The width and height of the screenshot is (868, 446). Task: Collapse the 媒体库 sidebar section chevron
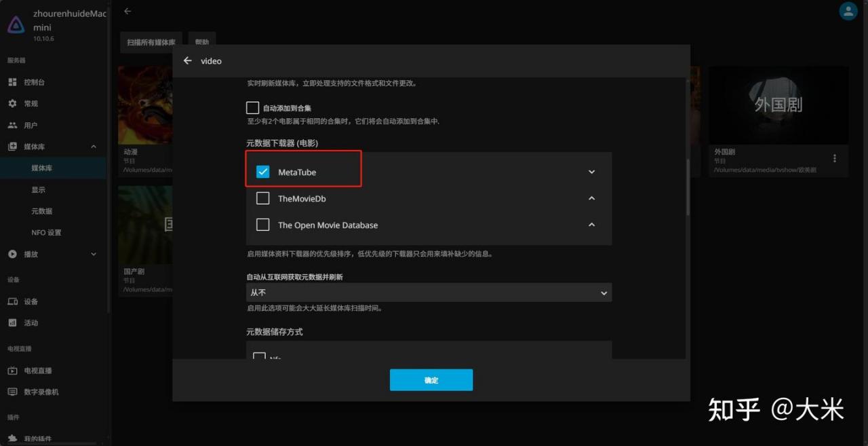point(94,147)
